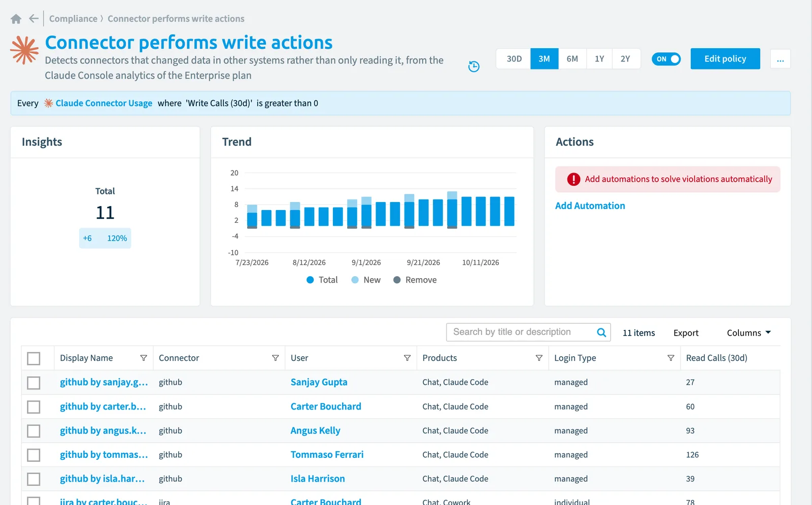The image size is (812, 505).
Task: Select the 2Y time range
Action: 626,59
